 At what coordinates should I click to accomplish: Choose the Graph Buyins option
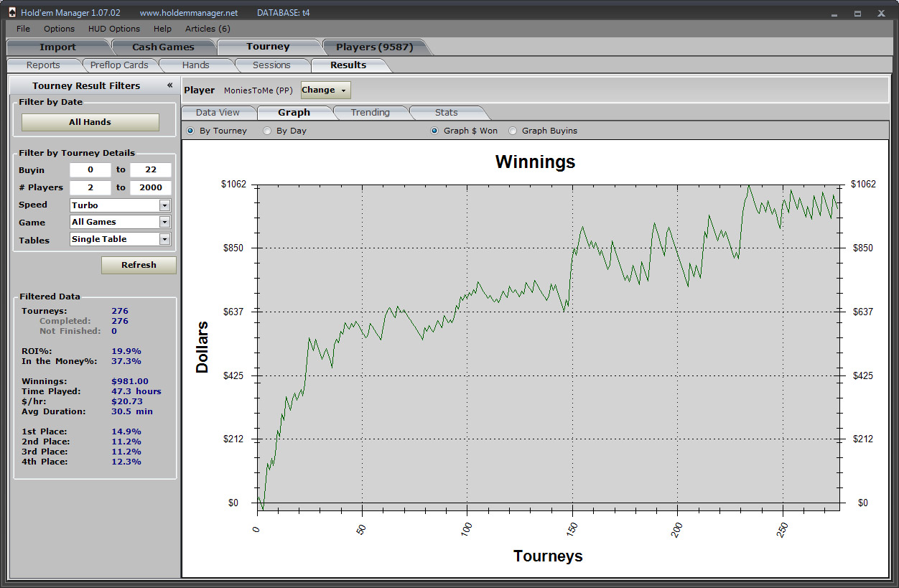click(x=513, y=131)
